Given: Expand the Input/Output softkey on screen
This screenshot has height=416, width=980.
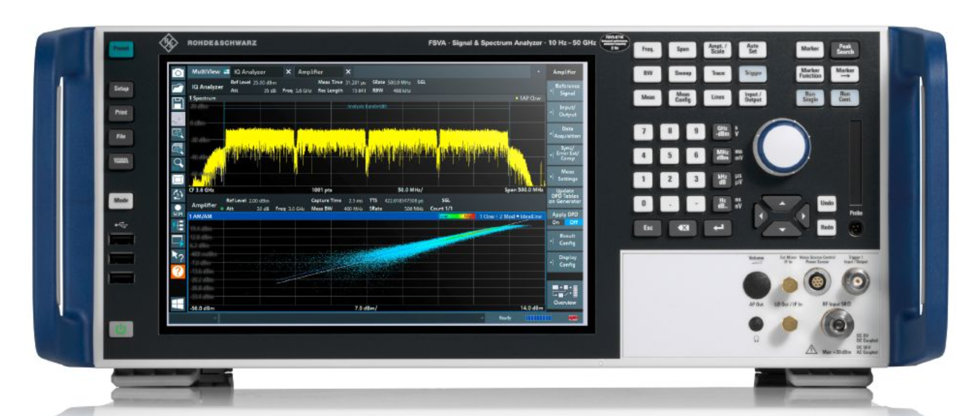Looking at the screenshot, I should click(x=565, y=111).
